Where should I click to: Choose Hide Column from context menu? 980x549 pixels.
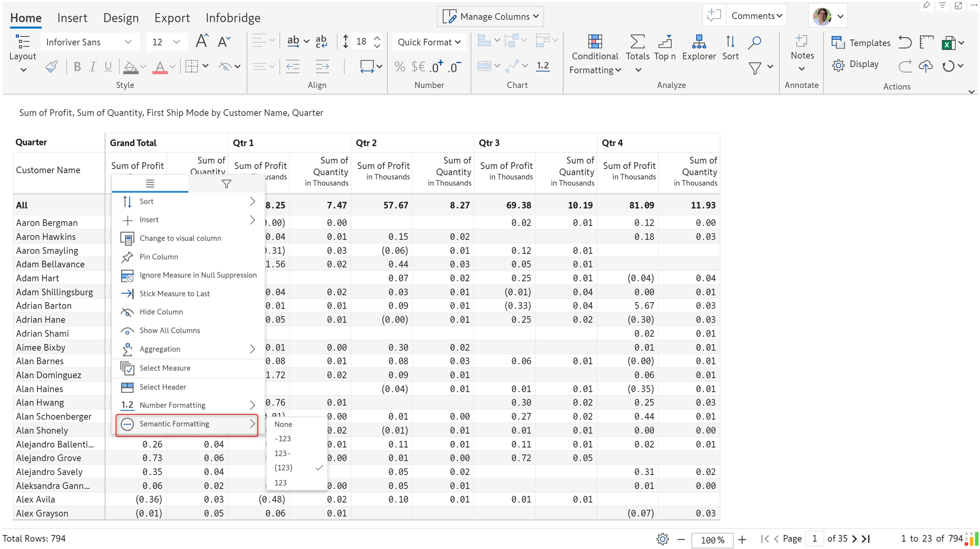click(161, 312)
